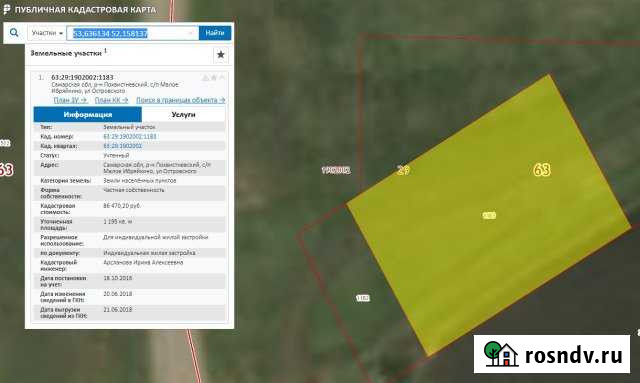Select result item 63:29:1902002:1183 heading
The width and height of the screenshot is (640, 383).
tap(82, 77)
